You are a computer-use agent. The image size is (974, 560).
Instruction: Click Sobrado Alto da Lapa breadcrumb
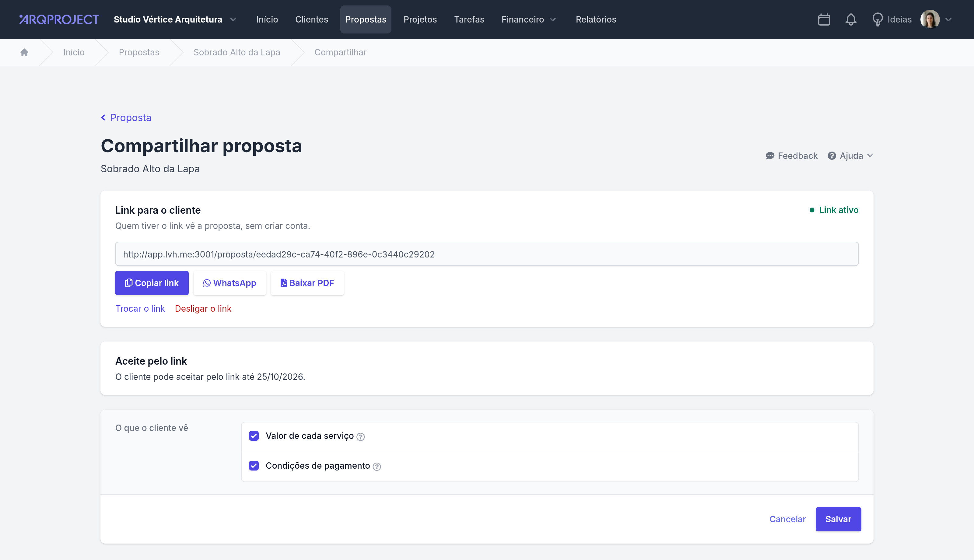tap(237, 52)
